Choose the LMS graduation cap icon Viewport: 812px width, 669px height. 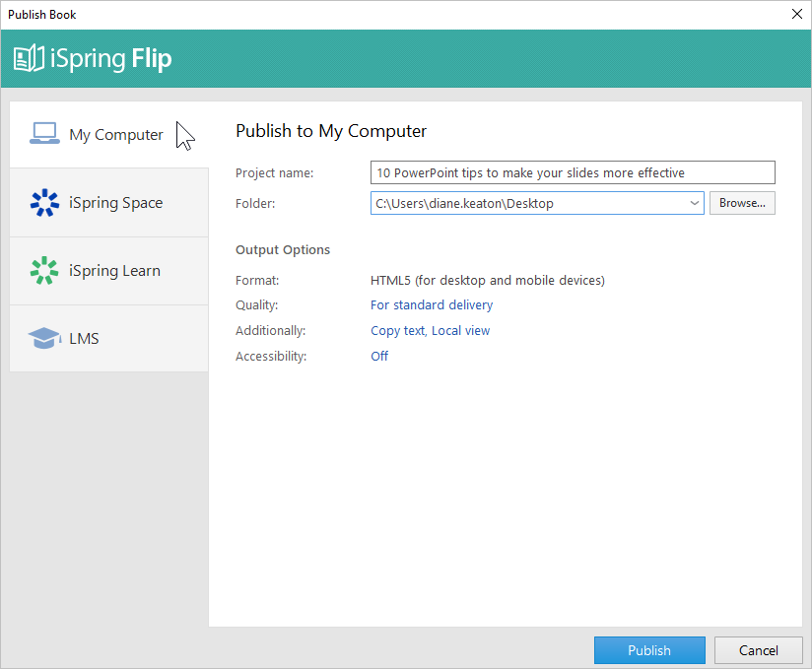pyautogui.click(x=44, y=338)
